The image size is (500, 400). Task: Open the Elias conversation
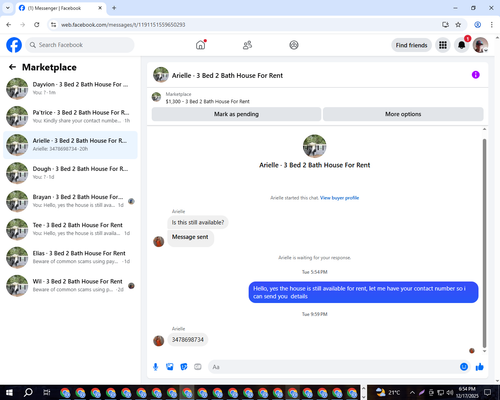point(70,257)
